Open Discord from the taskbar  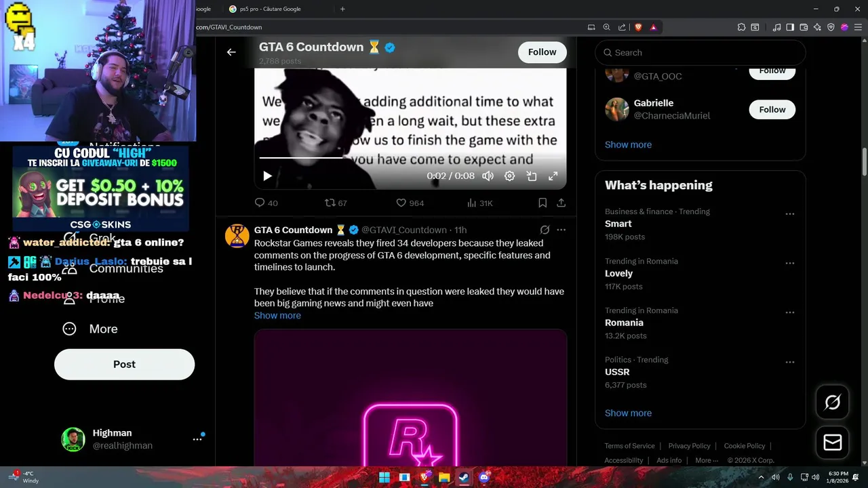484,477
